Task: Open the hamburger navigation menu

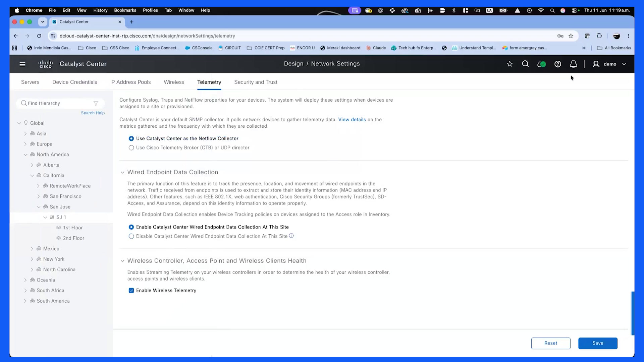Action: click(22, 64)
